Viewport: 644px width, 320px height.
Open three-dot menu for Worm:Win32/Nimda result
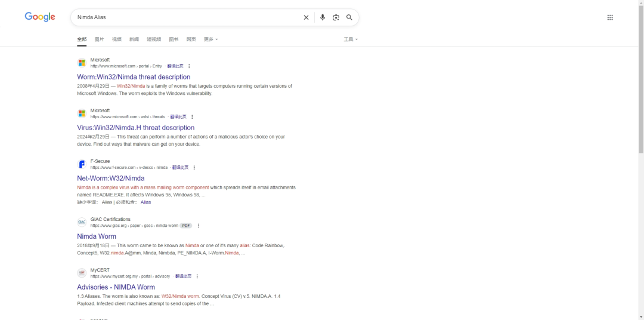pos(189,66)
